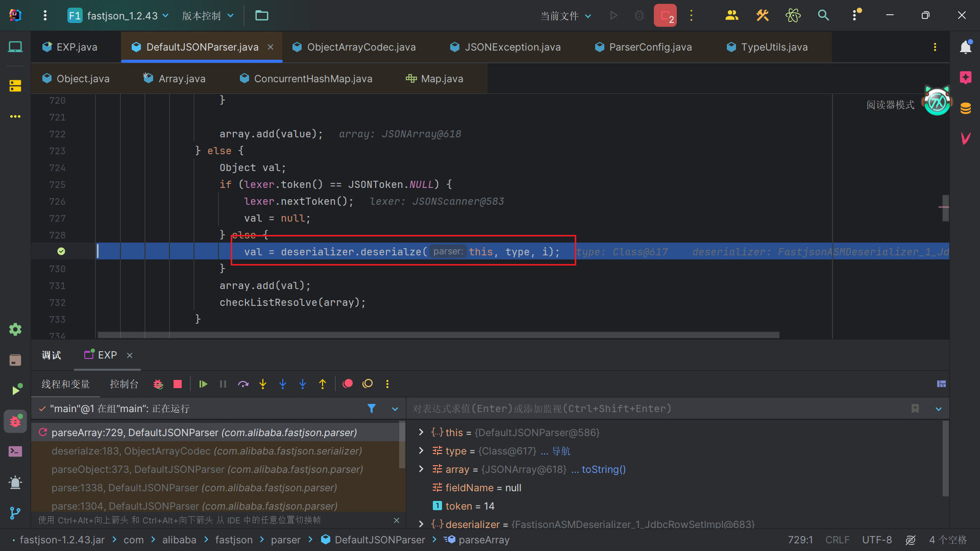Open the 版本控制 dropdown
This screenshot has height=551, width=980.
(208, 15)
